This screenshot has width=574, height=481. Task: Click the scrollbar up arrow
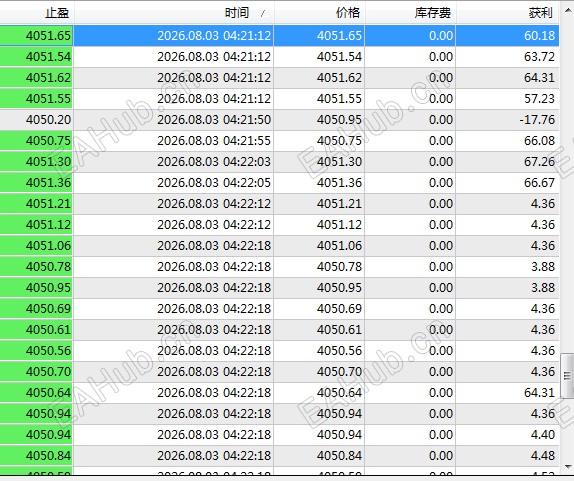tap(567, 10)
